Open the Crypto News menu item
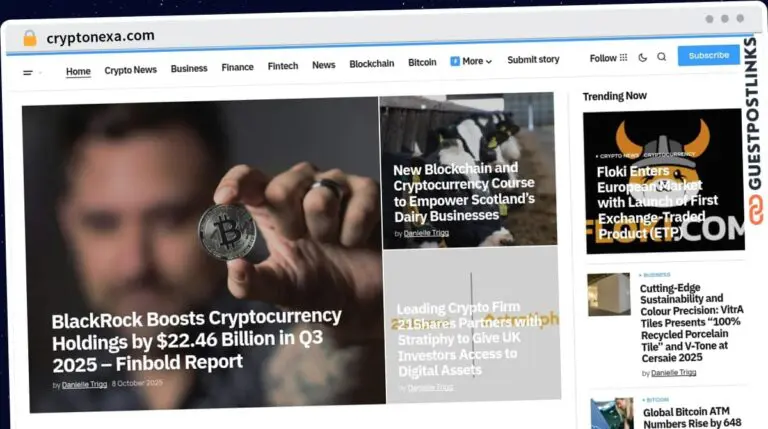Viewport: 768px width, 429px height. (130, 70)
